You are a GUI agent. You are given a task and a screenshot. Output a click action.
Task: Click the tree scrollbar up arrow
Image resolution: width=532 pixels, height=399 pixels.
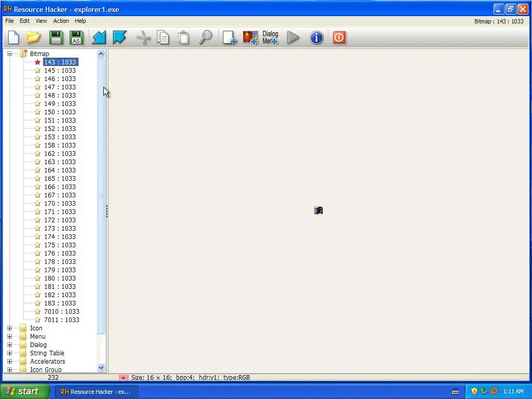point(101,54)
